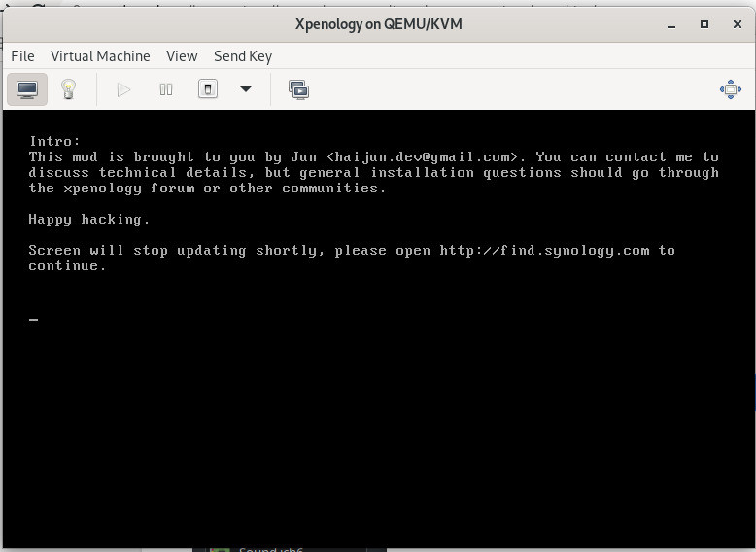Image resolution: width=756 pixels, height=552 pixels.
Task: Open manage VM snapshots
Action: pos(299,89)
